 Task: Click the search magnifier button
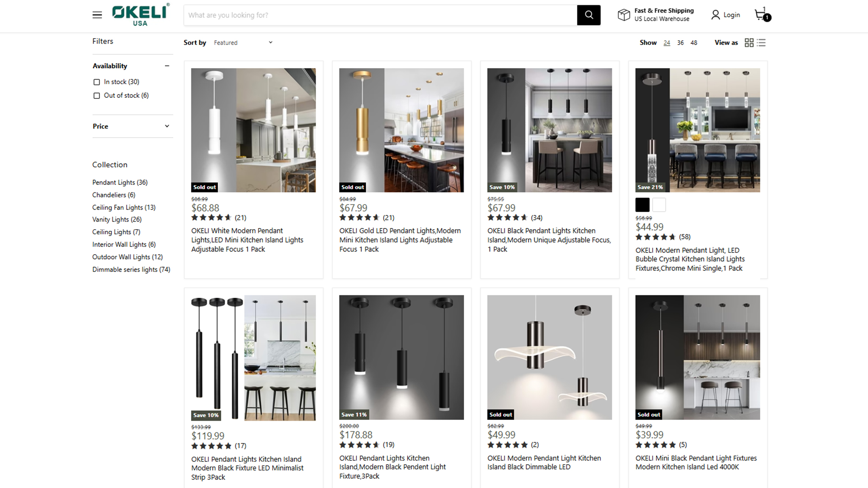click(589, 15)
